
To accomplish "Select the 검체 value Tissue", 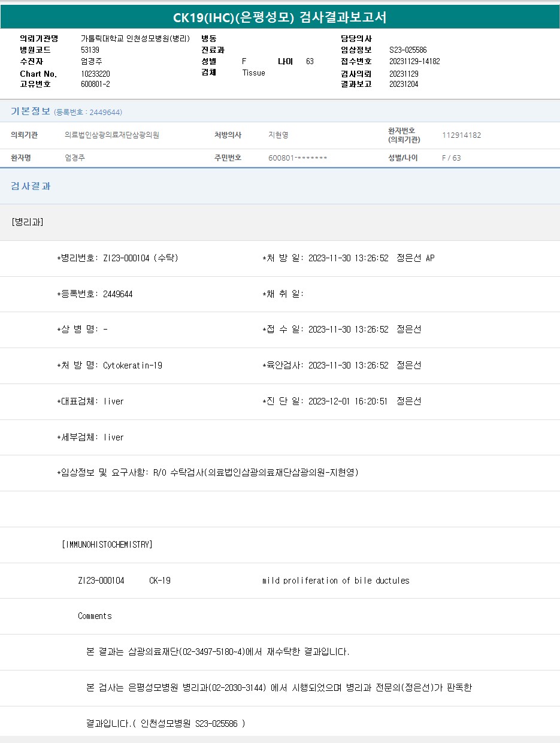I will [x=253, y=73].
